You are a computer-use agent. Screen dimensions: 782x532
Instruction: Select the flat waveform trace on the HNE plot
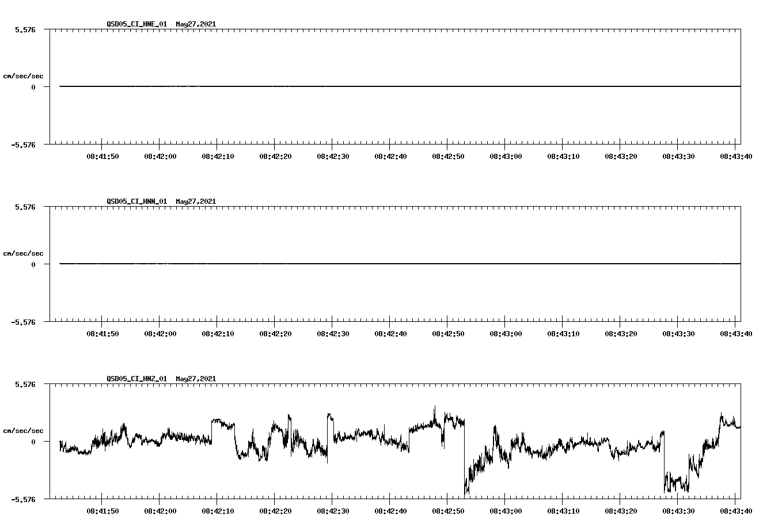click(346, 86)
